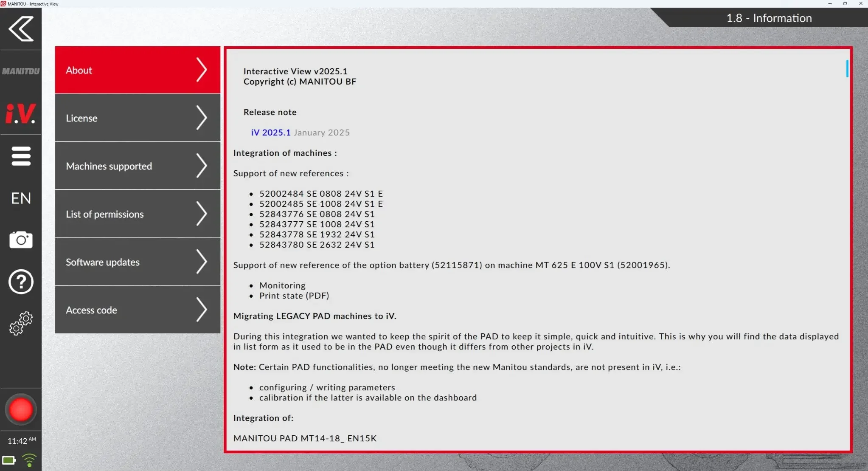Click the clock showing 11:42 AM

pyautogui.click(x=22, y=441)
